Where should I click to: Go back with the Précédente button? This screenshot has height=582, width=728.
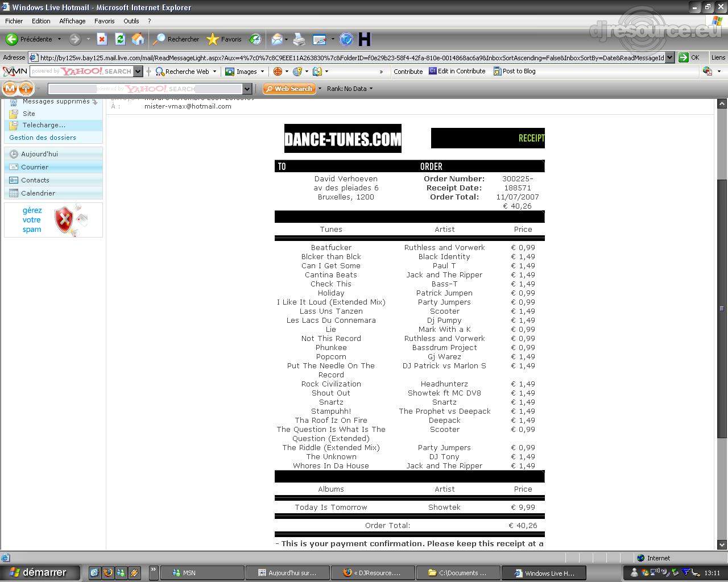click(x=30, y=39)
